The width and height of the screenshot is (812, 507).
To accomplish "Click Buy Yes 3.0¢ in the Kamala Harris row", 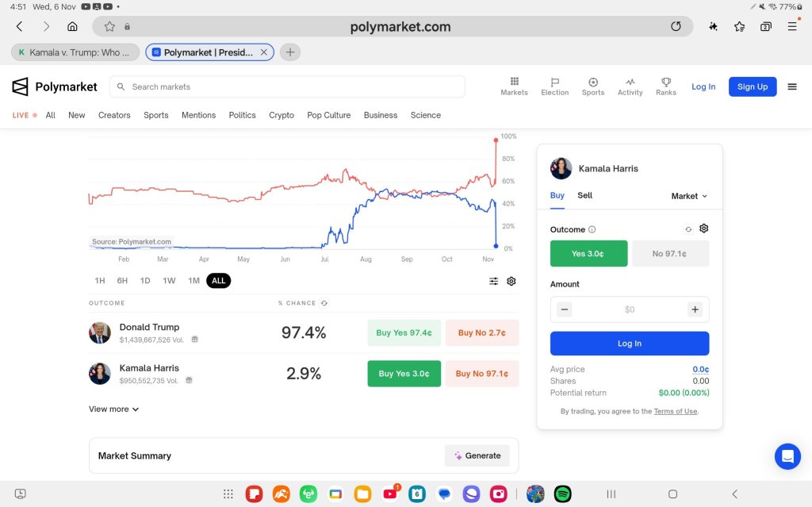I will (x=404, y=374).
